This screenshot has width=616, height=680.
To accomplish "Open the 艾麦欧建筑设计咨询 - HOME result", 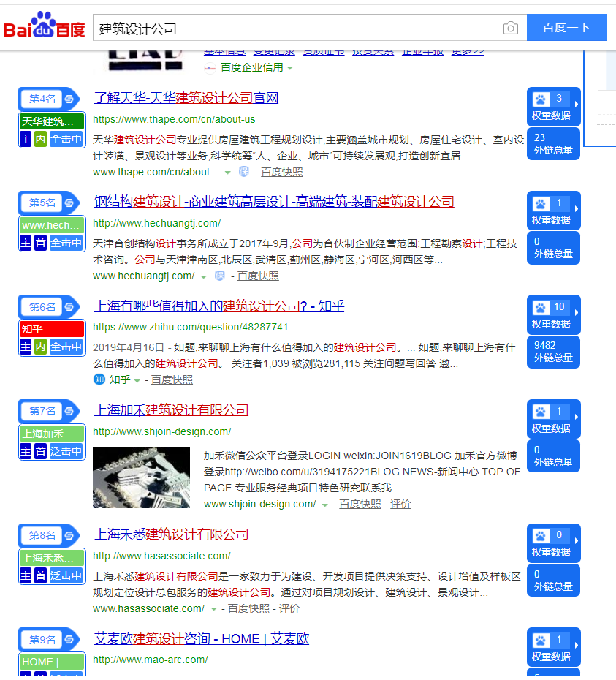I will [x=202, y=639].
